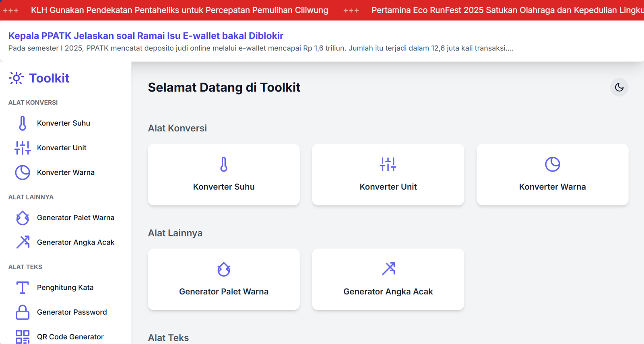Click the sliders icon beside Konverter Unit in the sidebar
Viewport: 644px width, 344px height.
pos(23,148)
